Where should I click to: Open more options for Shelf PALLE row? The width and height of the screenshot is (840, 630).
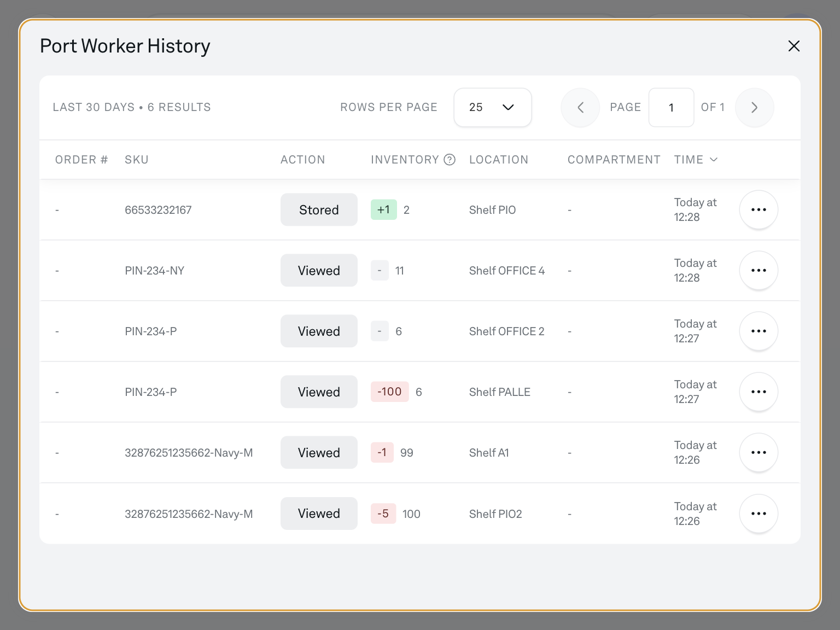pyautogui.click(x=759, y=392)
